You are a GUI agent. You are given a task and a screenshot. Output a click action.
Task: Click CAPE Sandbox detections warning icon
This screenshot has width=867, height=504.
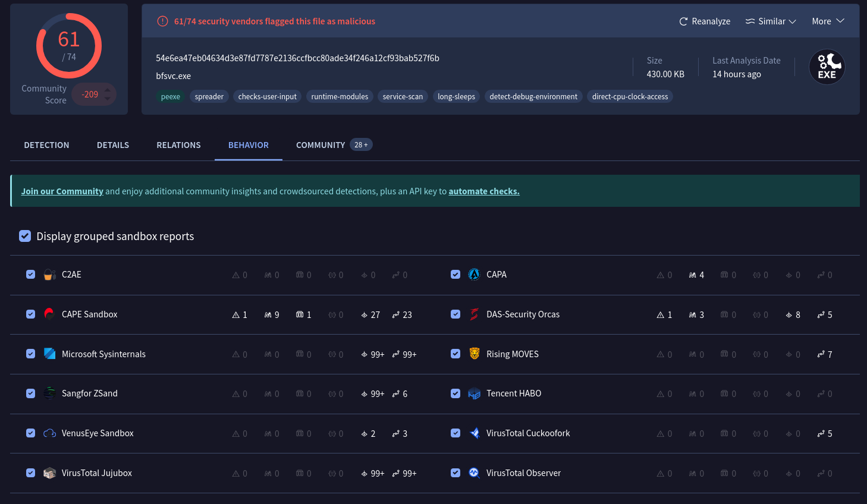tap(236, 315)
